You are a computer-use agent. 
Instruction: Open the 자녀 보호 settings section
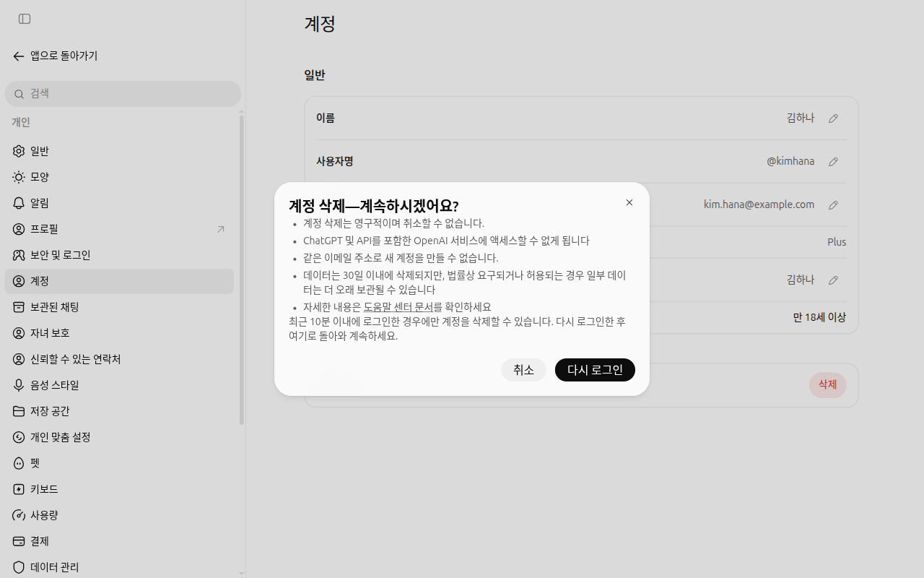coord(119,333)
